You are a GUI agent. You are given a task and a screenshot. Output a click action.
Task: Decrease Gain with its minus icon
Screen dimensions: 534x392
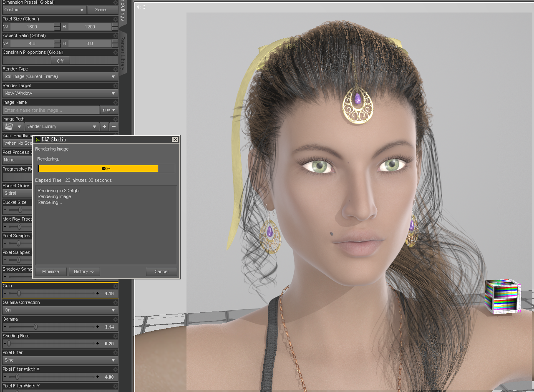[x=5, y=294]
